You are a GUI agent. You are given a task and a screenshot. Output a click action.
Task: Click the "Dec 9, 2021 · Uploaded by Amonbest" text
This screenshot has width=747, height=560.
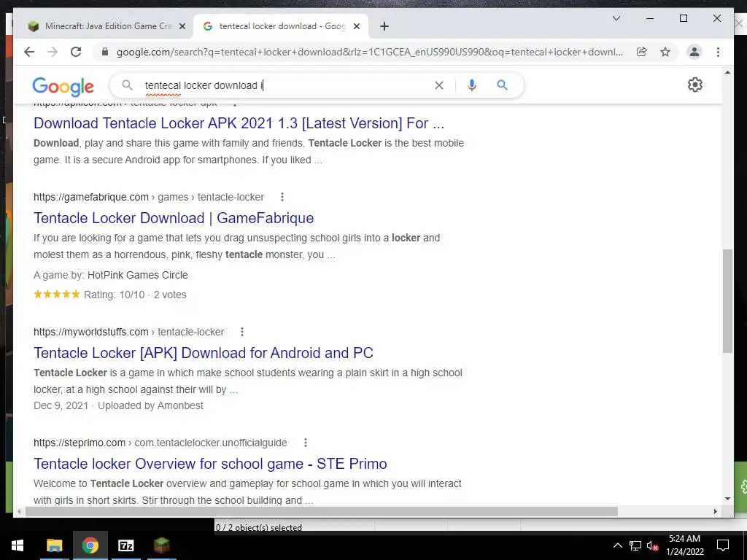tap(118, 405)
